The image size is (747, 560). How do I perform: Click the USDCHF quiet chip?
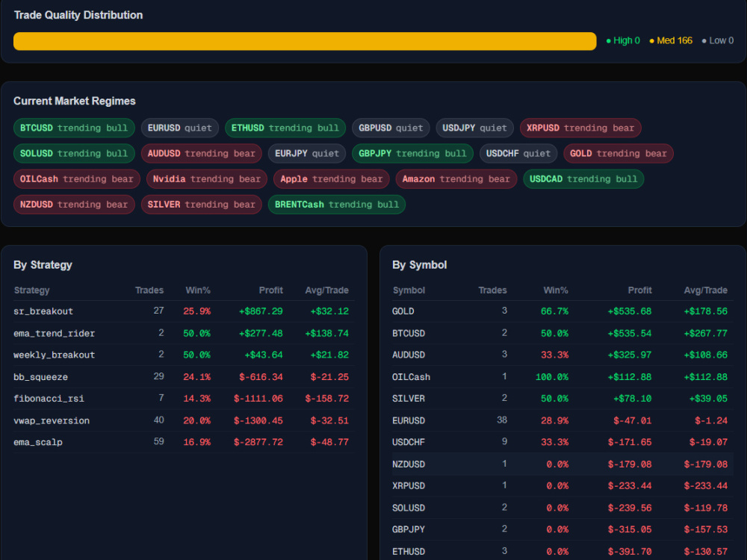tap(518, 153)
